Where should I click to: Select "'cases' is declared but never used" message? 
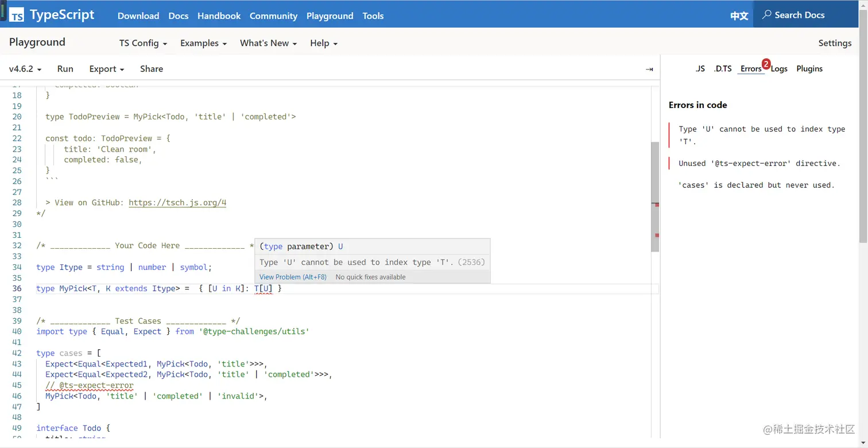point(756,185)
